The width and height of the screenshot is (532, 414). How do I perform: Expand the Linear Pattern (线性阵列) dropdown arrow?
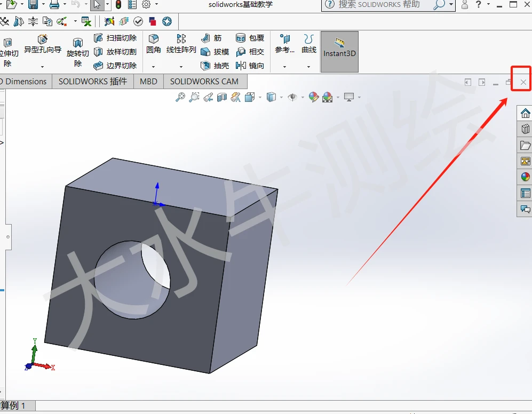181,67
